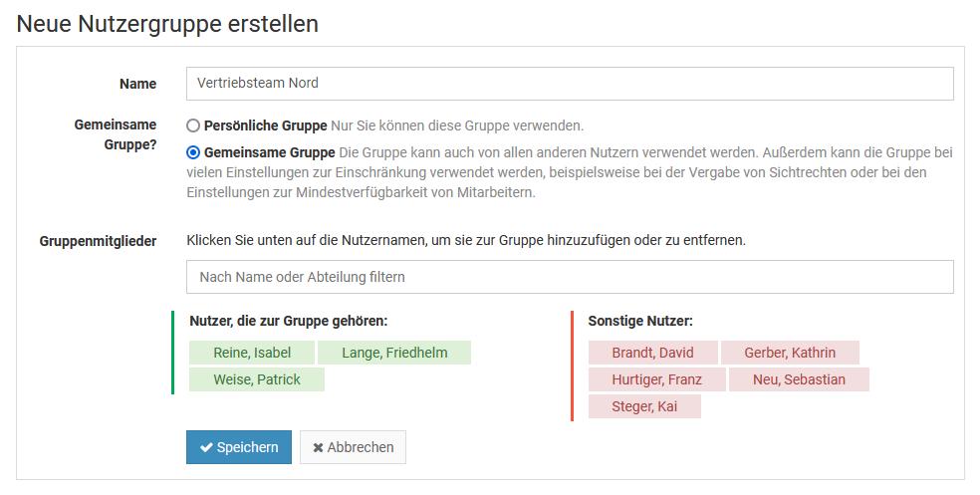This screenshot has height=495, width=980.
Task: Cancel group creation with Abbrechen
Action: coord(354,448)
